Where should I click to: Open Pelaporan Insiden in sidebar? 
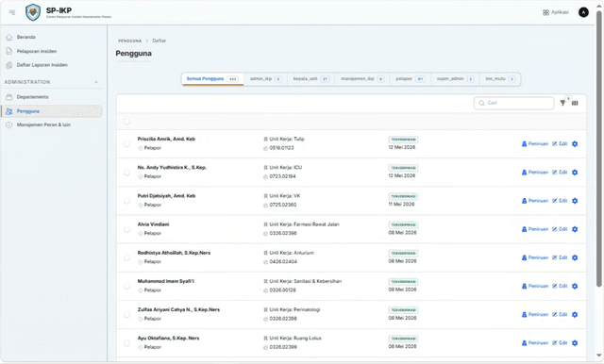[52, 51]
